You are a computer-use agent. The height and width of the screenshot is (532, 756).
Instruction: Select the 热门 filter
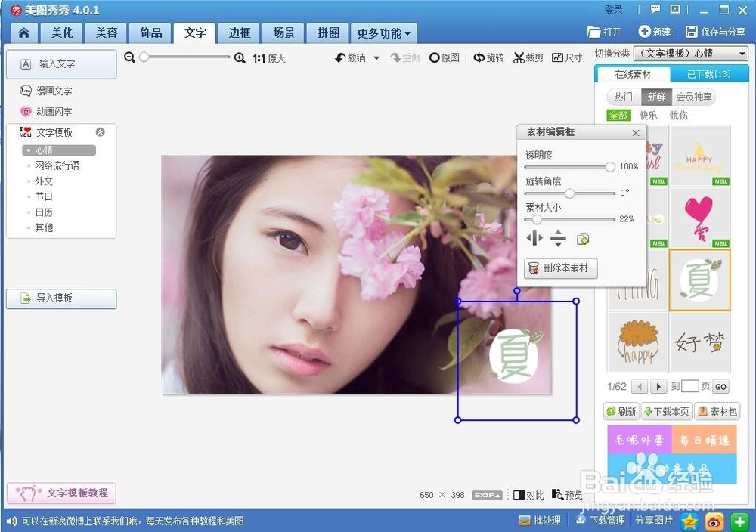[624, 97]
